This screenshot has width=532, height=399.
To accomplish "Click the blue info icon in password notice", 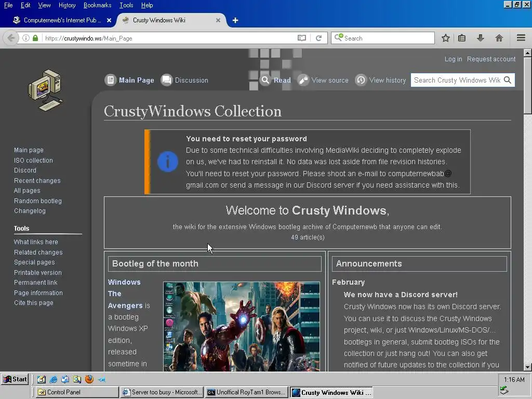I will coord(168,162).
